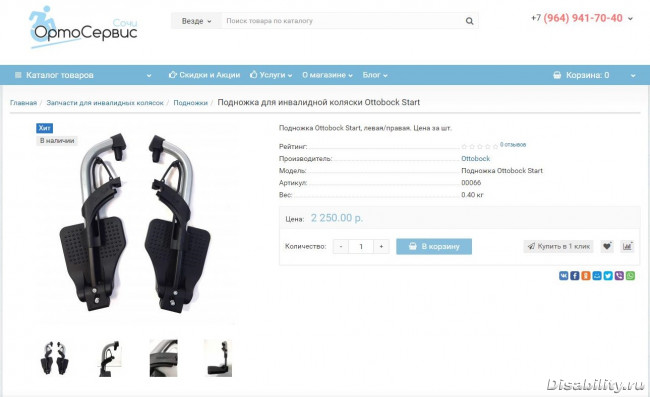This screenshot has width=650, height=397.
Task: Open the Услуги menu
Action: (271, 75)
